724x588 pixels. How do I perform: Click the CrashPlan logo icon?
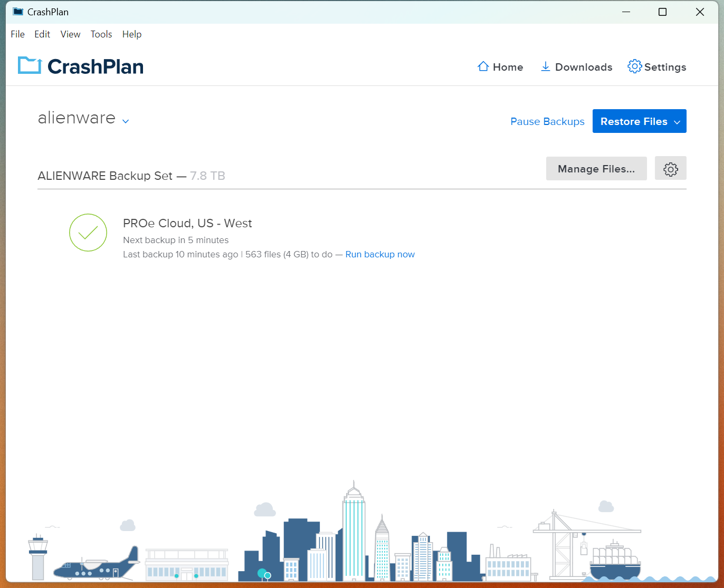30,65
